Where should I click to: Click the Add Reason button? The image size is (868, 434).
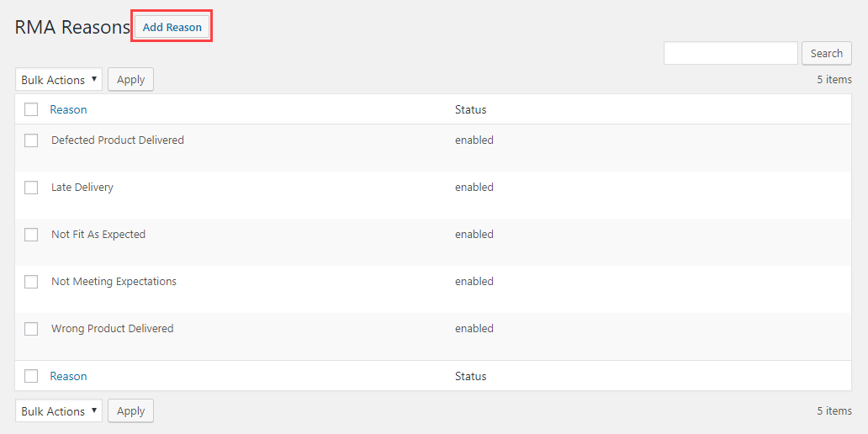point(172,27)
